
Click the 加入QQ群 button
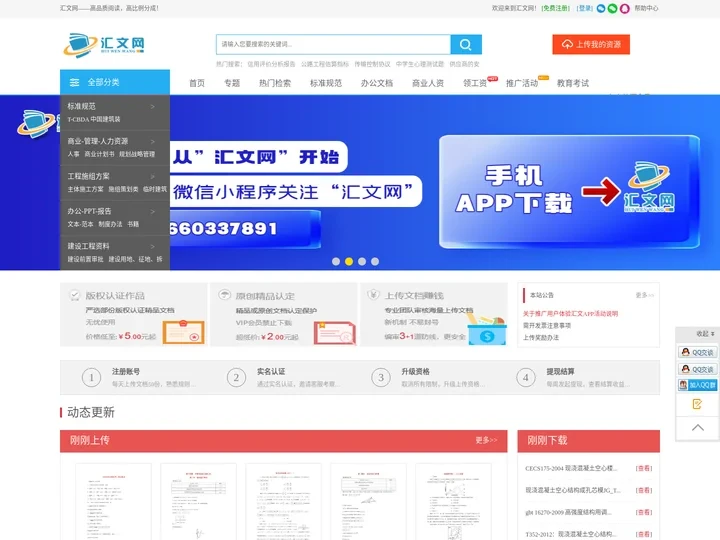[698, 385]
